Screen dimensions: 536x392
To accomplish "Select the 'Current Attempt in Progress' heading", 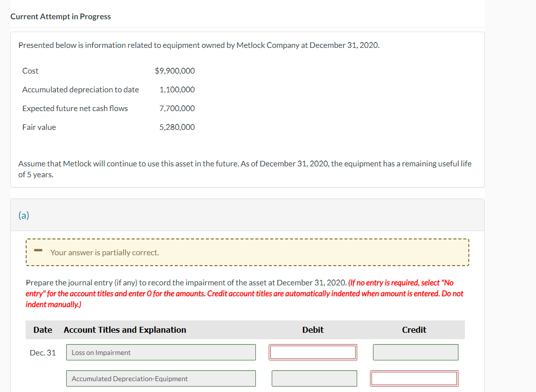I will tap(61, 16).
